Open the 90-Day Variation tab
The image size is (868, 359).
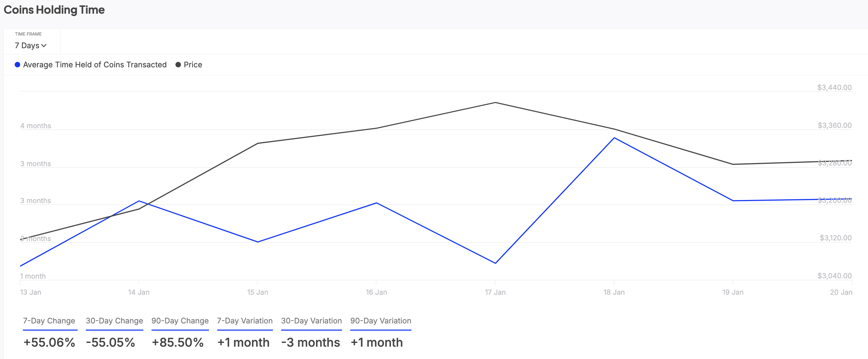(x=381, y=321)
